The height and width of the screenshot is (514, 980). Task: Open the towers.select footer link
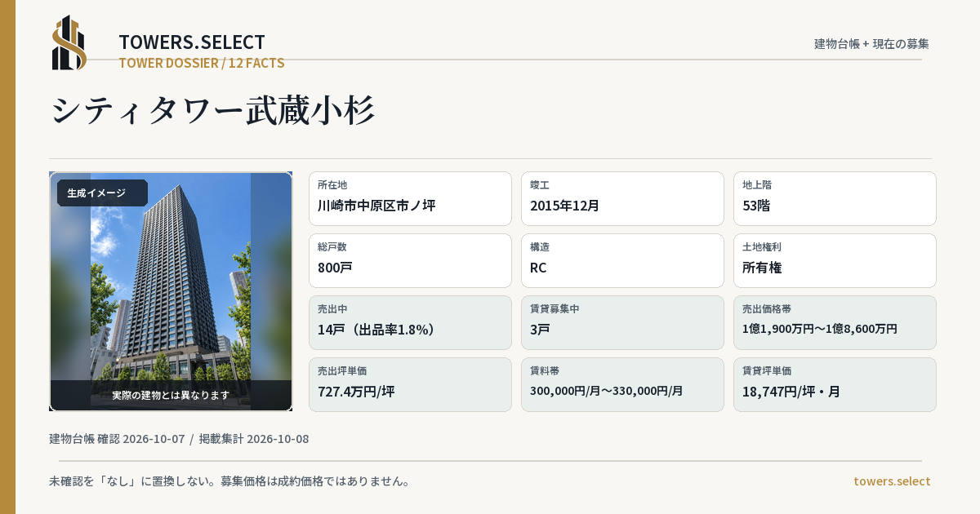[892, 481]
